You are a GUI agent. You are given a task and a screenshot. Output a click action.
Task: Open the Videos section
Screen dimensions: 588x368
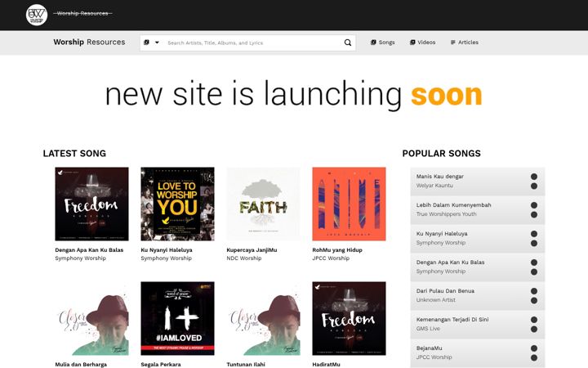(x=423, y=42)
